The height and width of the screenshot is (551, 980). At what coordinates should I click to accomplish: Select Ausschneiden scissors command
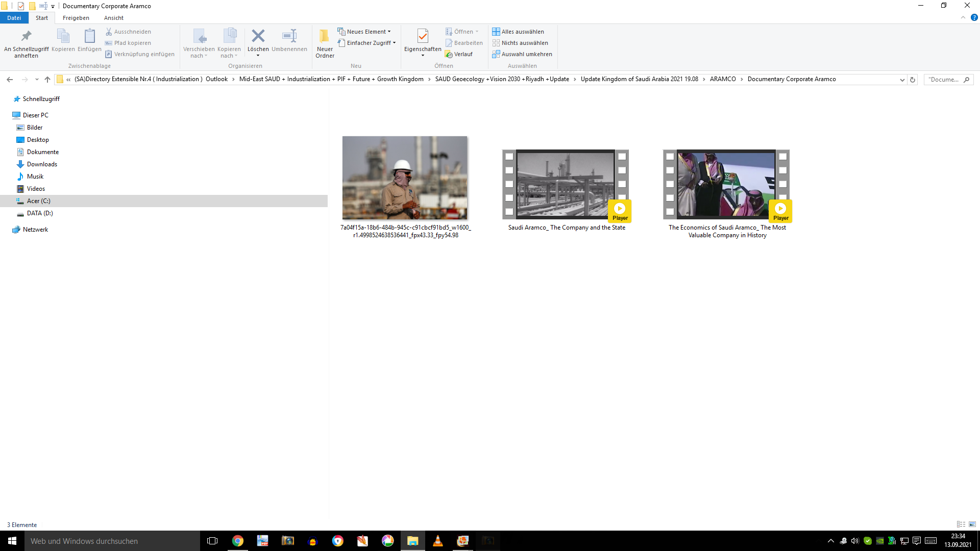[129, 32]
